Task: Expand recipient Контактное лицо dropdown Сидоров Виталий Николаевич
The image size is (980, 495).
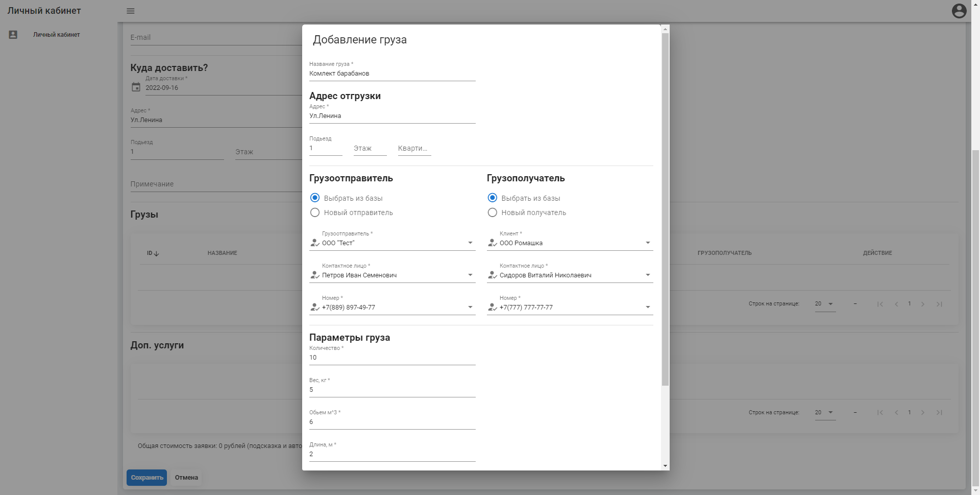Action: click(648, 275)
